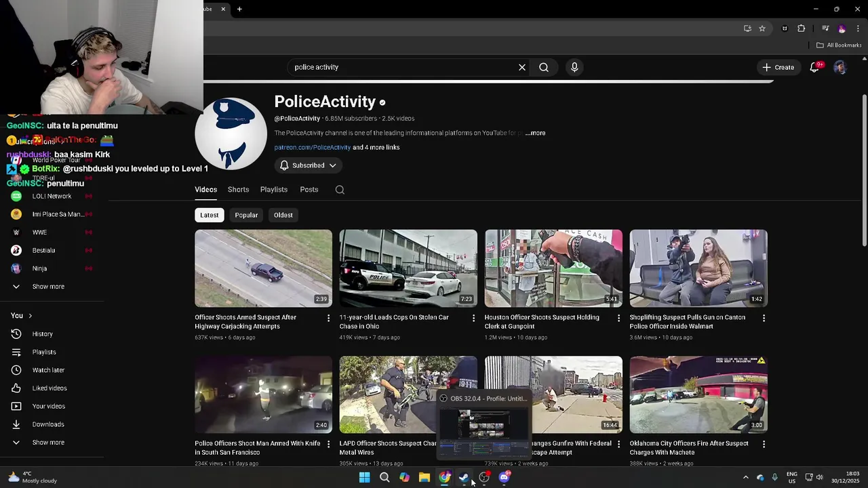Viewport: 868px width, 488px height.
Task: Open the YouTube notifications bell
Action: [x=815, y=67]
